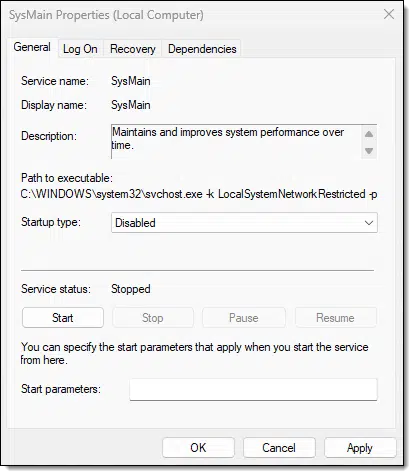Confirm with the OK button
This screenshot has width=414, height=476.
click(x=198, y=448)
